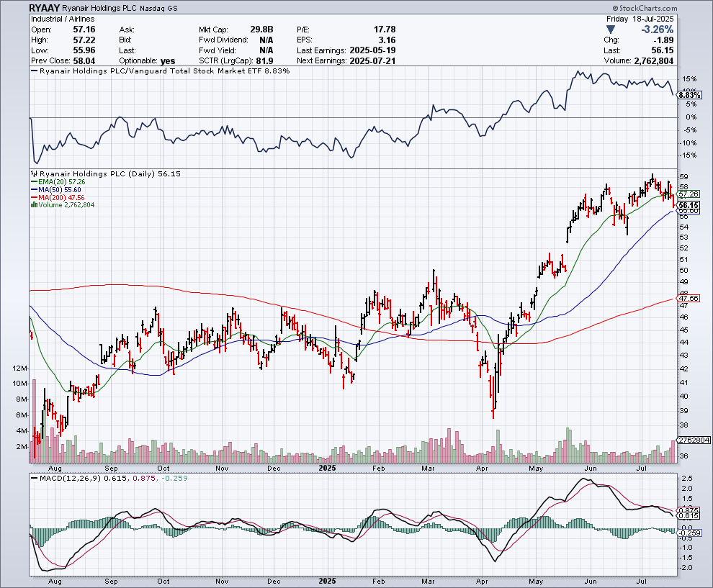The height and width of the screenshot is (588, 713).
Task: Click the 2025 label on price chart axis
Action: [x=328, y=468]
